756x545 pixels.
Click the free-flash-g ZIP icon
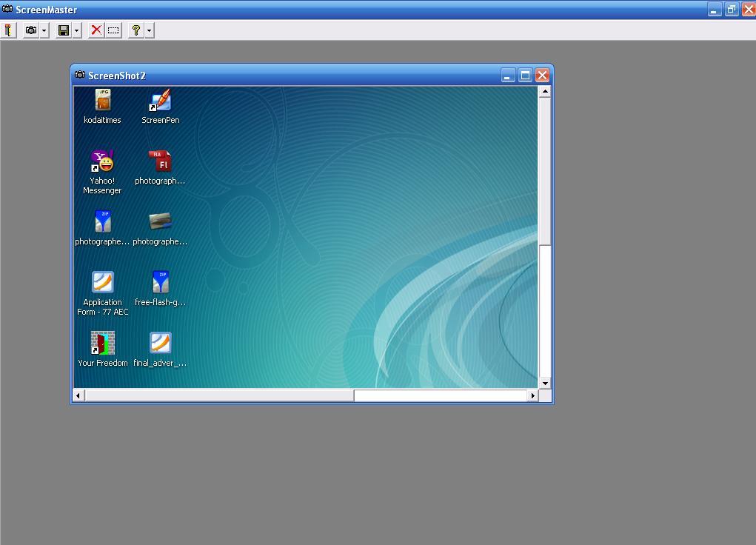point(160,282)
